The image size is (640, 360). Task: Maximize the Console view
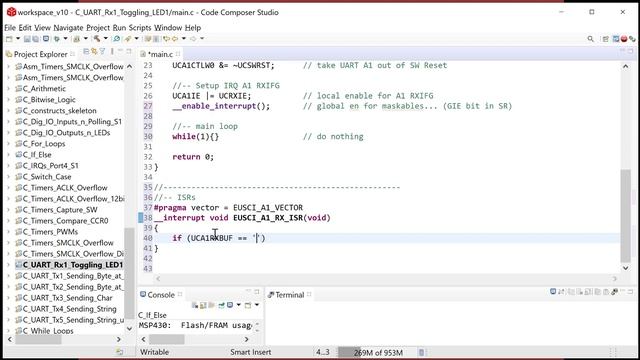click(x=257, y=291)
